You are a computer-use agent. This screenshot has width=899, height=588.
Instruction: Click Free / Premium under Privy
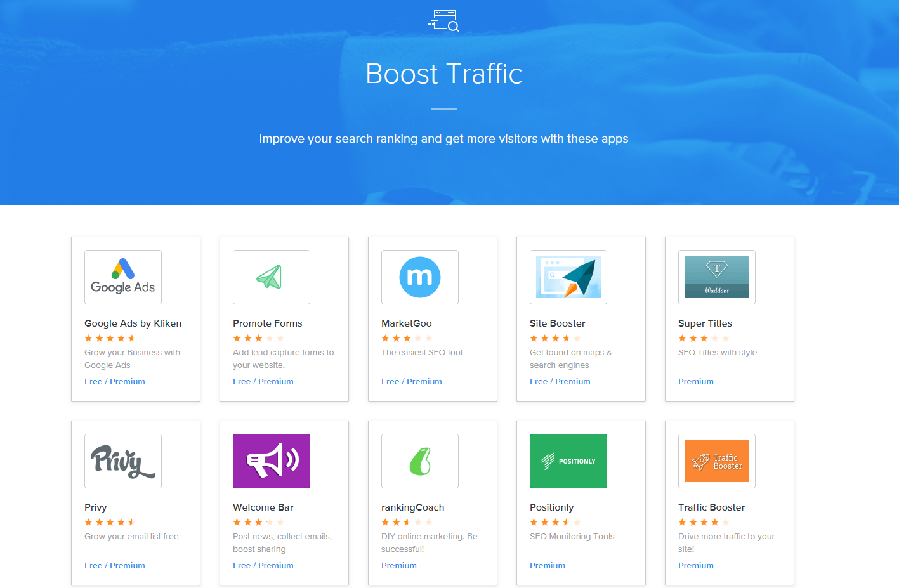pyautogui.click(x=115, y=565)
